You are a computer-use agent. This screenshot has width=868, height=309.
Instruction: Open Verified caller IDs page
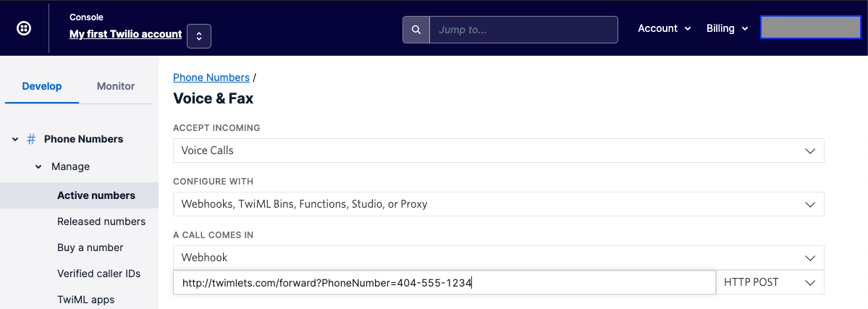tap(98, 274)
